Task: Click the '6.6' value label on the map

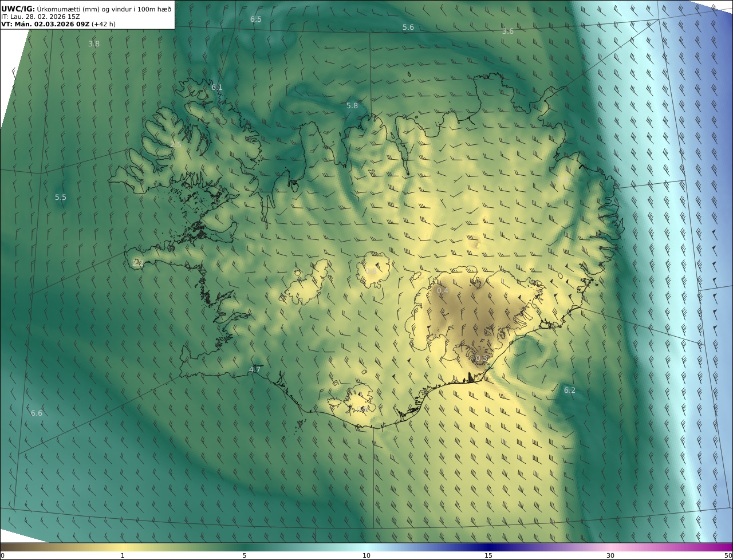Action: (x=37, y=413)
